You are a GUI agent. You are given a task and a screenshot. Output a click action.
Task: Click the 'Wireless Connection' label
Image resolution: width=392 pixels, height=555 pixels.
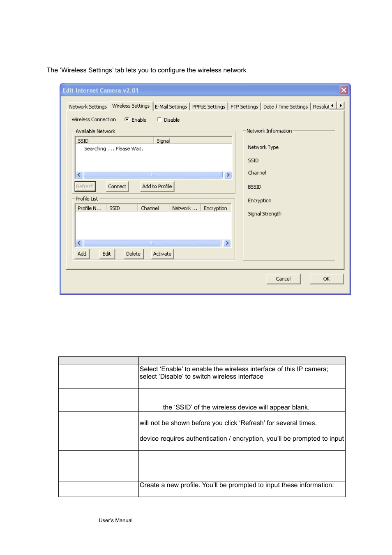point(94,120)
